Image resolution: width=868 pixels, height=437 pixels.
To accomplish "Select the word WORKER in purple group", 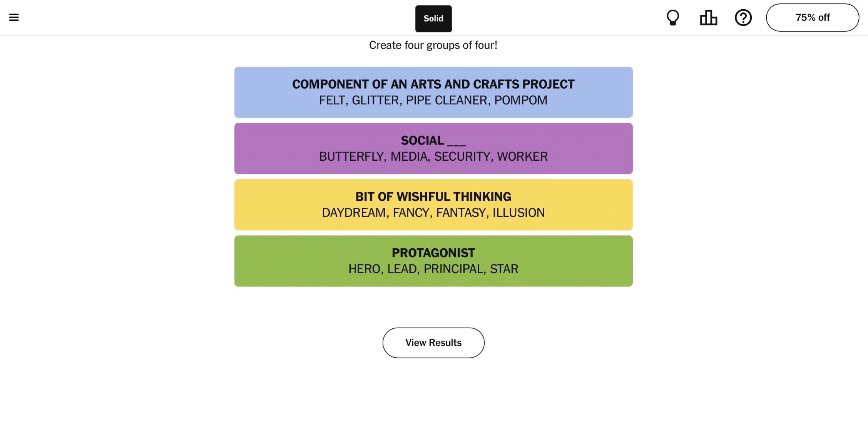I will 522,156.
